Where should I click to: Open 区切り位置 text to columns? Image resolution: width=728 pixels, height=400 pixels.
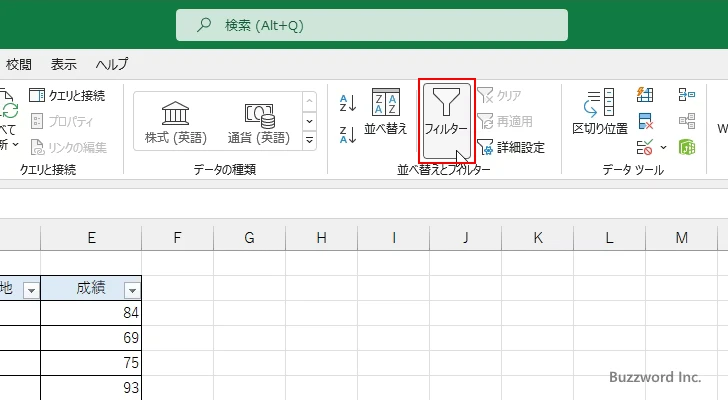coord(599,112)
